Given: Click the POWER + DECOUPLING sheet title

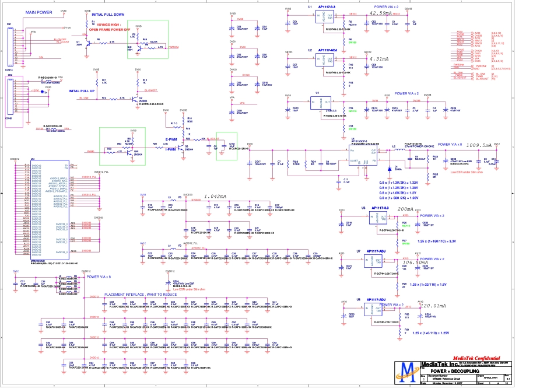Looking at the screenshot, I should (451, 371).
